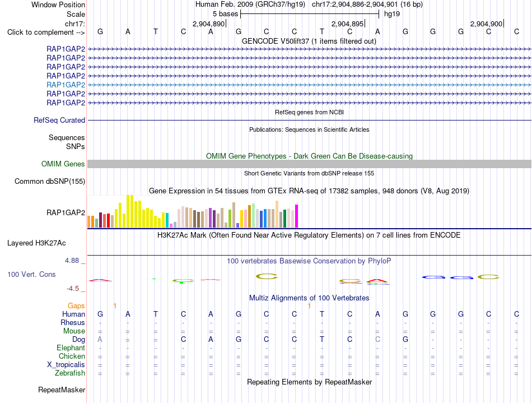
Task: Click the Common dbSNP(155) label
Action: (50, 181)
